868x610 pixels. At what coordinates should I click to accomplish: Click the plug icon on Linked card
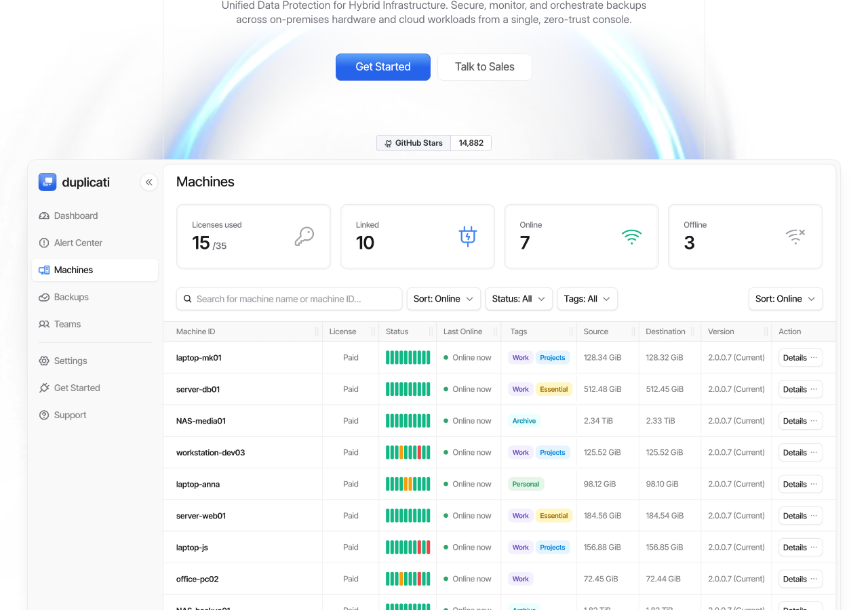point(468,237)
